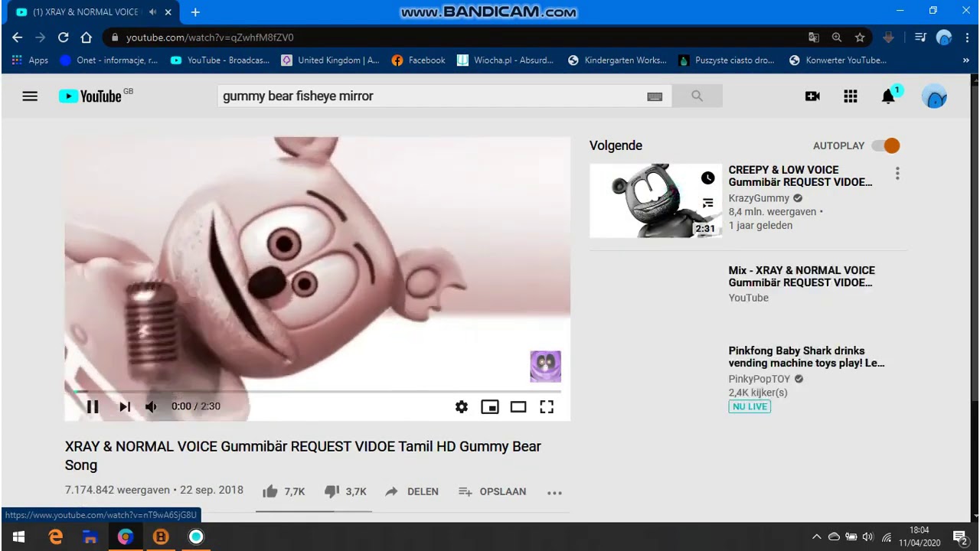Dislike the video with thumbs down
The image size is (980, 551).
[x=345, y=491]
